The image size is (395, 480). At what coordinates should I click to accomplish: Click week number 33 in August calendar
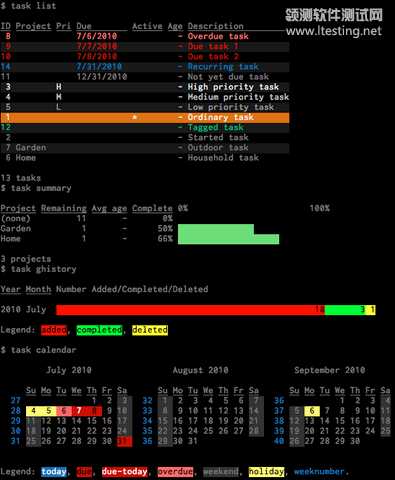click(147, 411)
